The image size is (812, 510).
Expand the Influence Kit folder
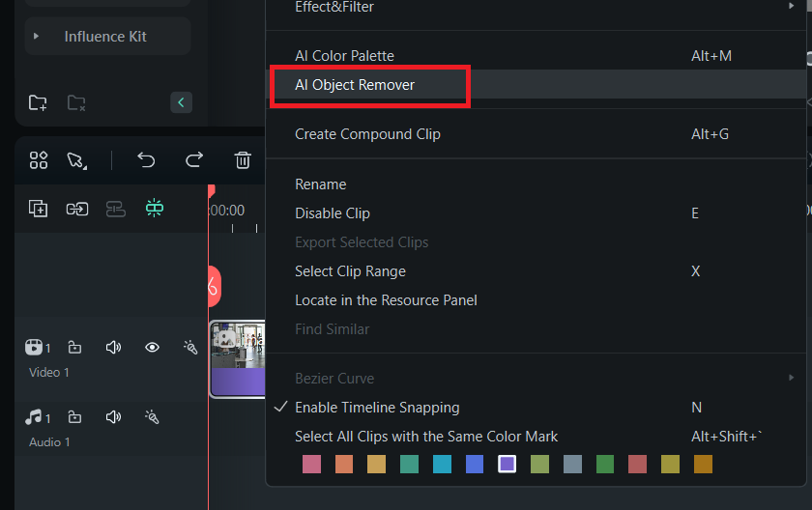point(37,37)
